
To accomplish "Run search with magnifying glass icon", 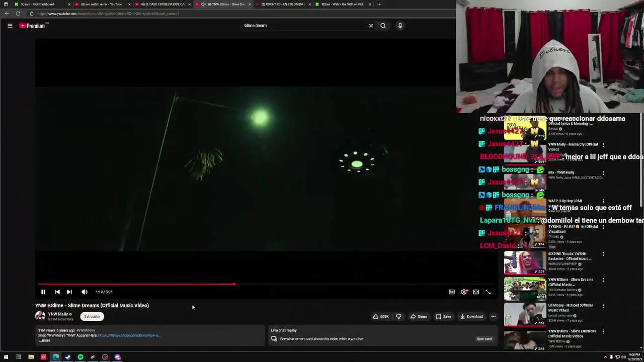I will click(383, 26).
